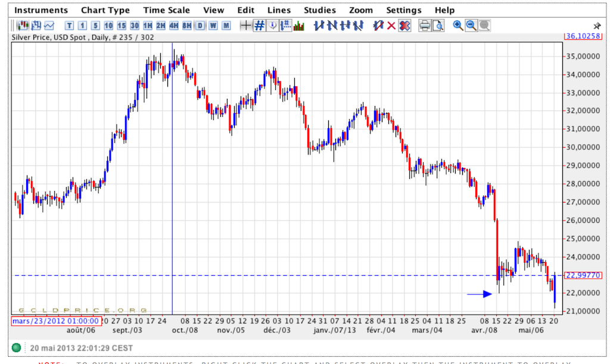Switch to the line chart icon

tap(49, 26)
